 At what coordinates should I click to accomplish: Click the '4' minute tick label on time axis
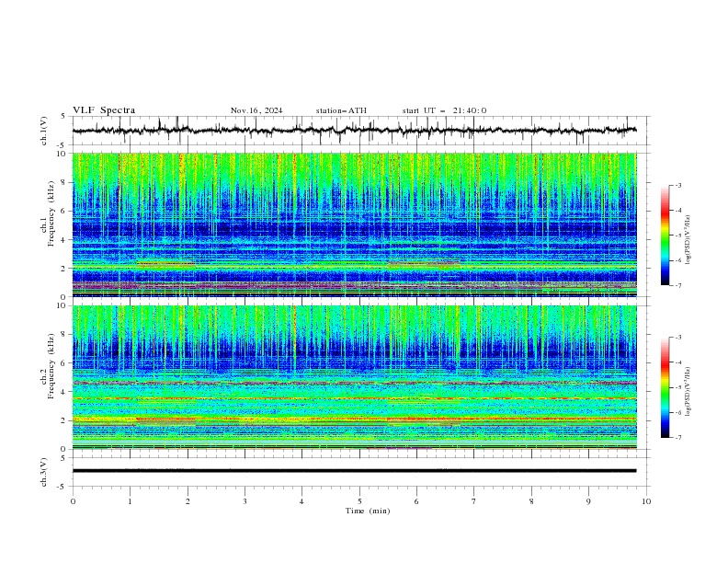[301, 501]
